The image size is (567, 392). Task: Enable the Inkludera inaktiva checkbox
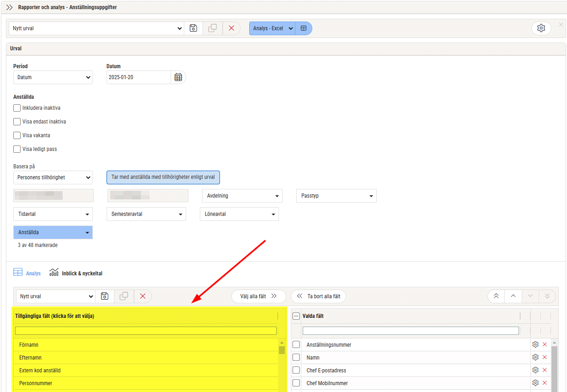(17, 108)
